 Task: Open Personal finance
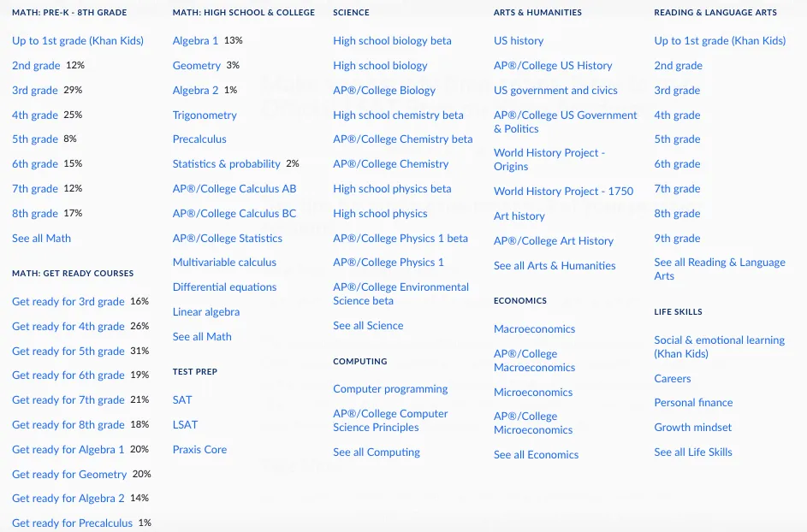(x=694, y=402)
